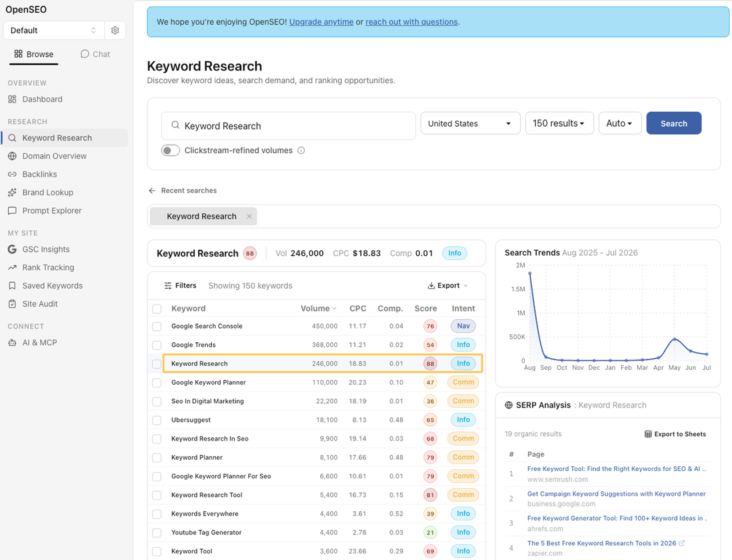The image size is (732, 560).
Task: Click the Youtube Tag Generator keyword row
Action: pyautogui.click(x=316, y=533)
